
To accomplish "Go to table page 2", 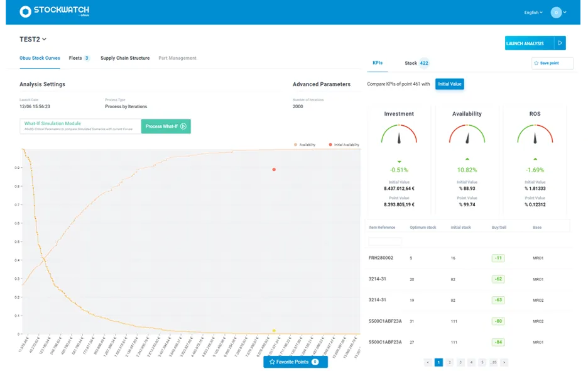I will pos(450,362).
